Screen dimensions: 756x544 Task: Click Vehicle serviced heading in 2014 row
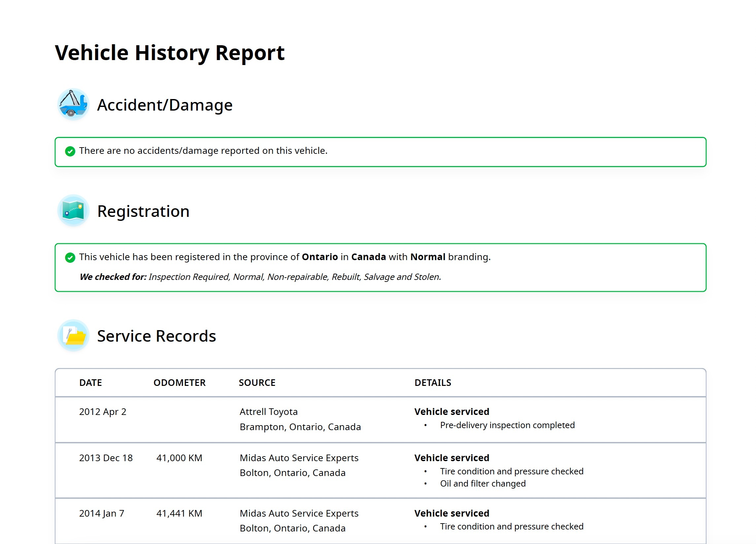(452, 513)
